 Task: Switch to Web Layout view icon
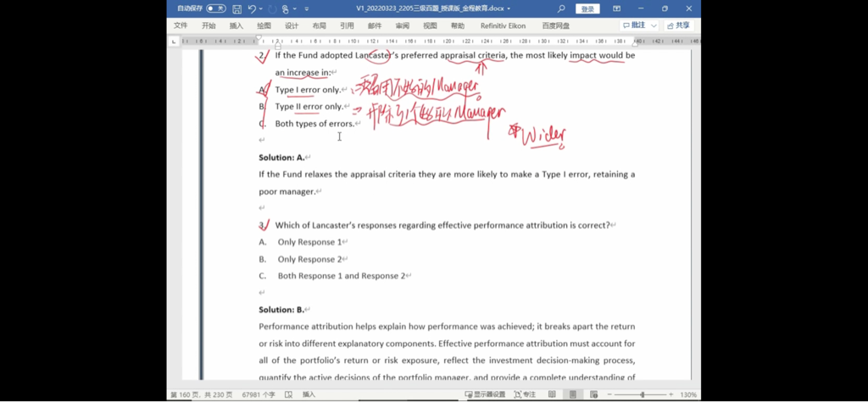coord(593,395)
